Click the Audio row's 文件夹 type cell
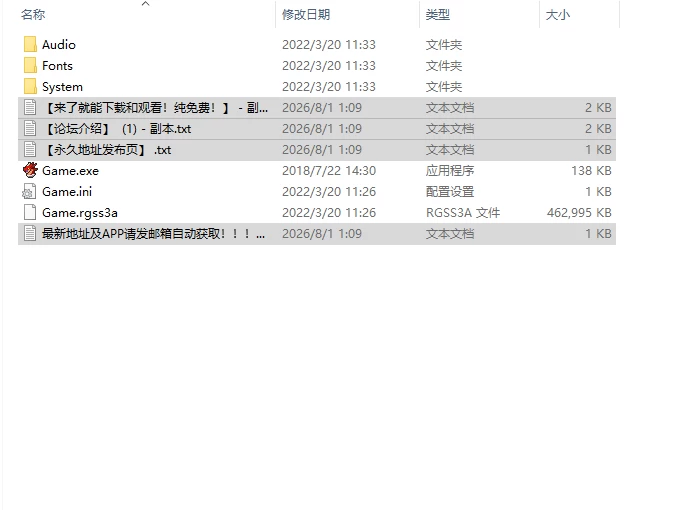The image size is (691, 510). click(x=444, y=45)
